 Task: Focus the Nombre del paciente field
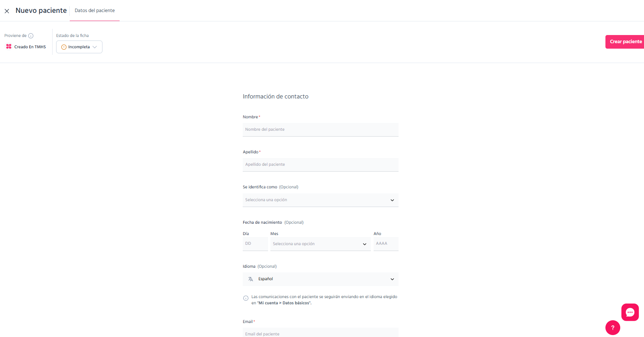click(x=321, y=130)
